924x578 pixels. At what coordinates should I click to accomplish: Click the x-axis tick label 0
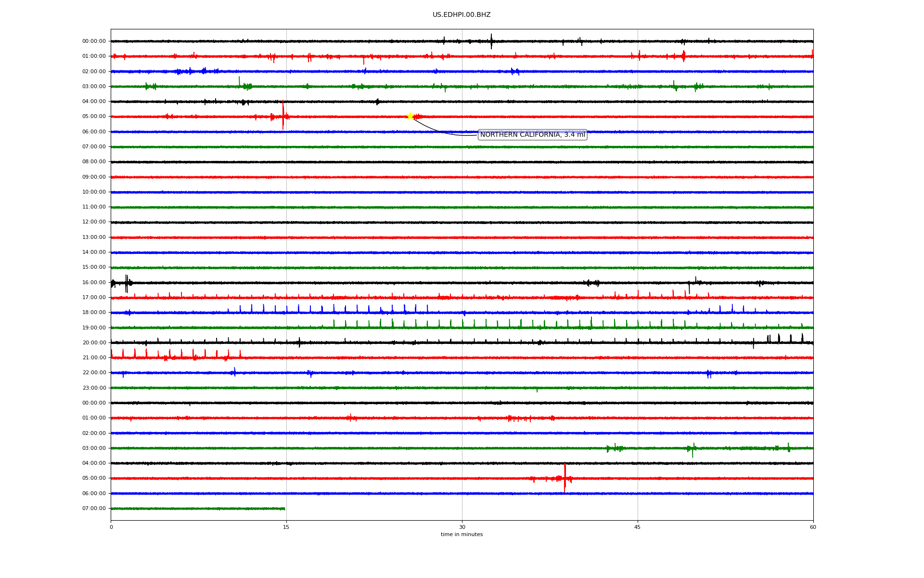[x=111, y=527]
